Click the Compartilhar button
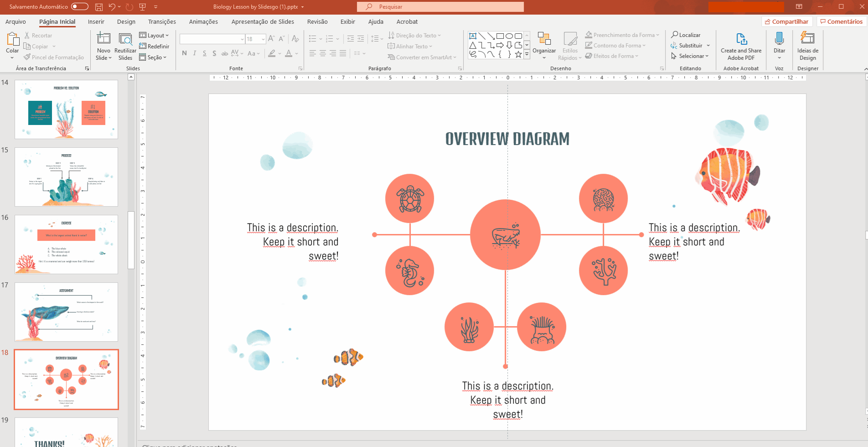This screenshot has height=447, width=868. pos(787,21)
